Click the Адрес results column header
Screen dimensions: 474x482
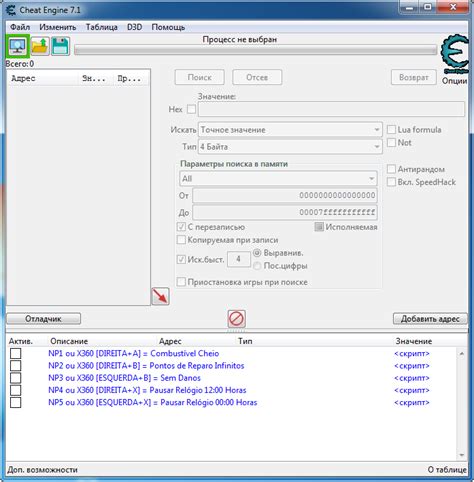[x=43, y=78]
